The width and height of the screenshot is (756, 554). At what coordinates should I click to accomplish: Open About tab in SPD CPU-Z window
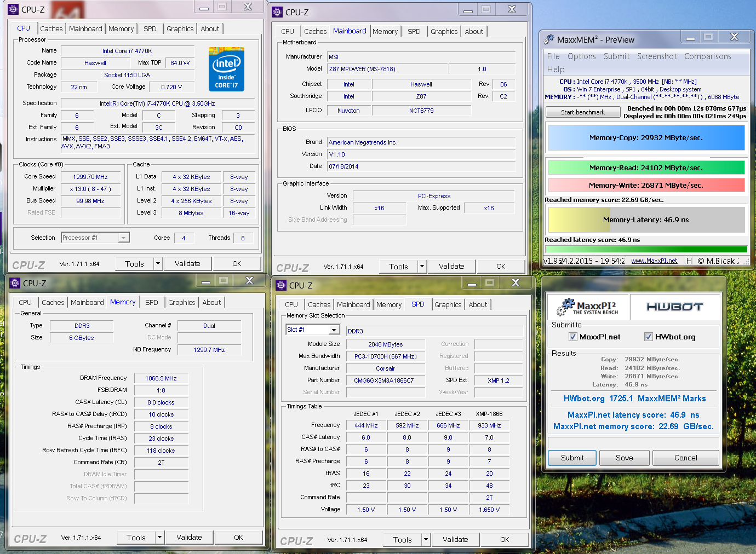(x=478, y=304)
